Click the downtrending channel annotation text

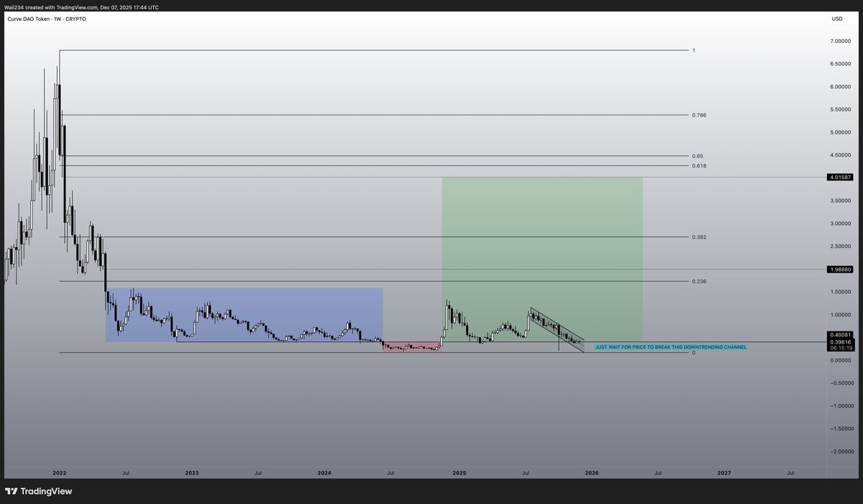pyautogui.click(x=670, y=347)
